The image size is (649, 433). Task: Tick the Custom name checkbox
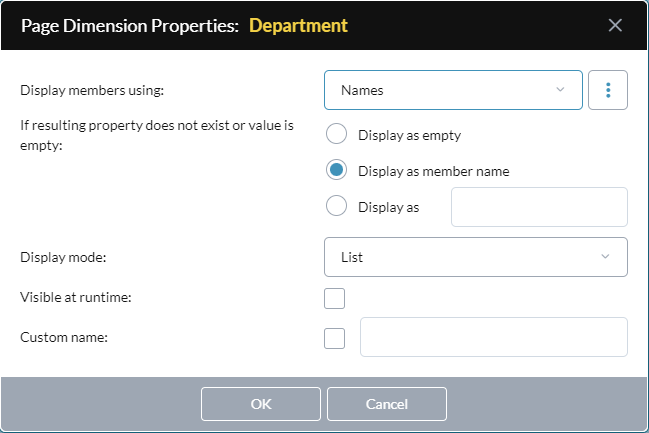(x=334, y=338)
